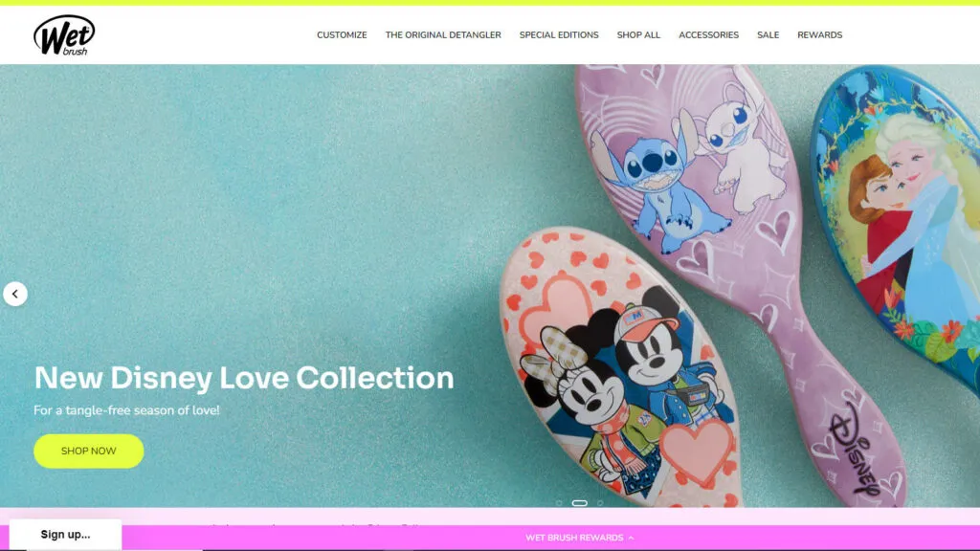Open Rewards in the navigation bar
Image resolution: width=980 pixels, height=551 pixels.
[x=819, y=35]
